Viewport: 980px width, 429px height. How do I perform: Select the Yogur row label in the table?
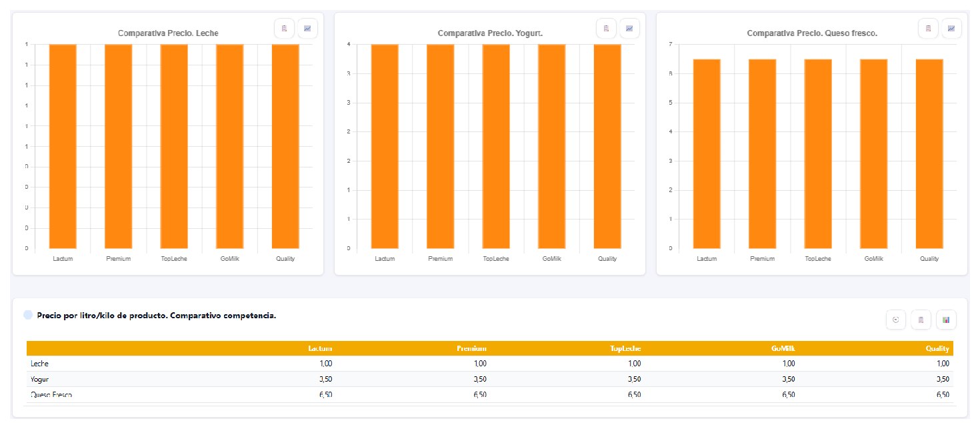(39, 379)
